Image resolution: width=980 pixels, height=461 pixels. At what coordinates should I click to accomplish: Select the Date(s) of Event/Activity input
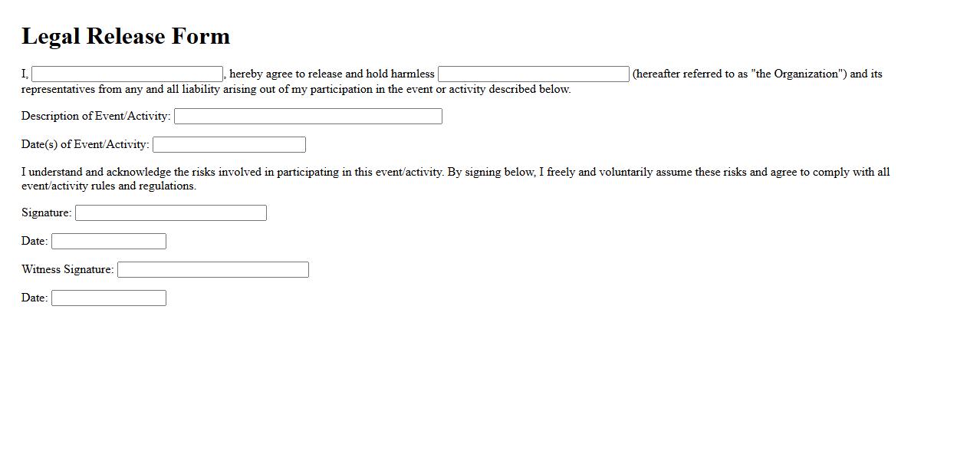pyautogui.click(x=229, y=145)
